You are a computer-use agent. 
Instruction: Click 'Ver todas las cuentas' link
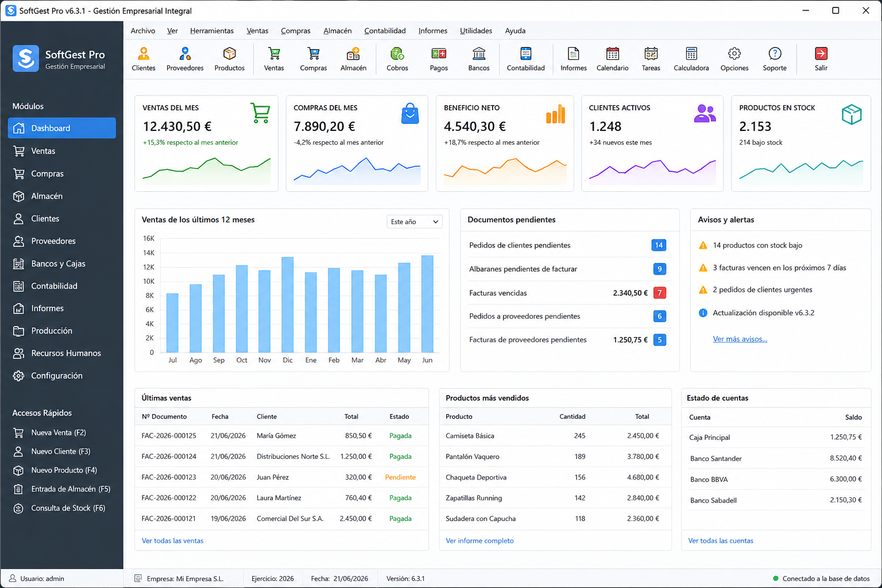click(721, 541)
